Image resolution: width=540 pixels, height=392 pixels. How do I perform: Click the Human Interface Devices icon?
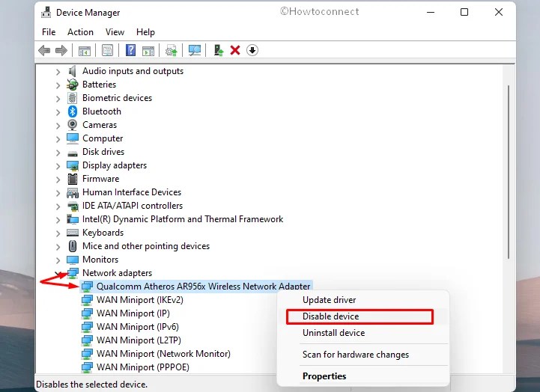[73, 193]
